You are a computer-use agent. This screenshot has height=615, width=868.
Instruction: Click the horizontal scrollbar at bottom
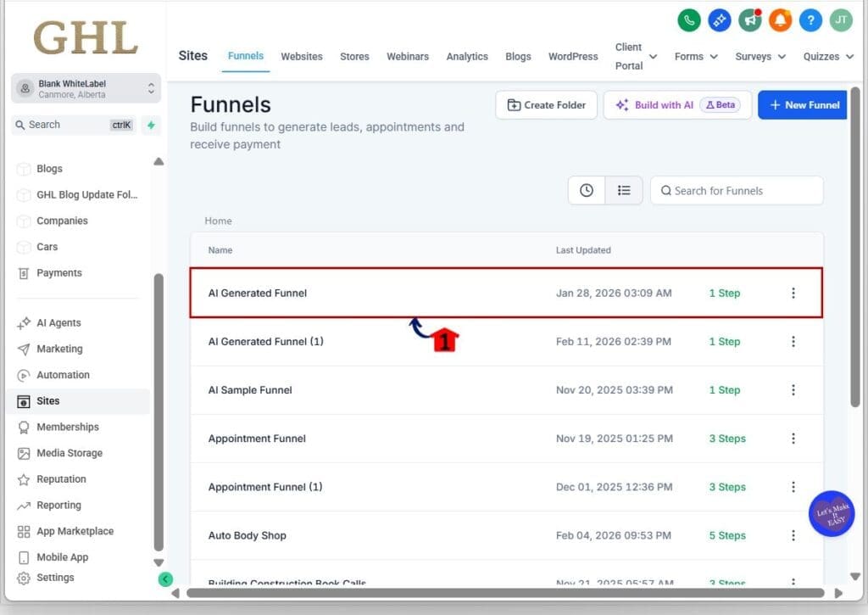504,592
